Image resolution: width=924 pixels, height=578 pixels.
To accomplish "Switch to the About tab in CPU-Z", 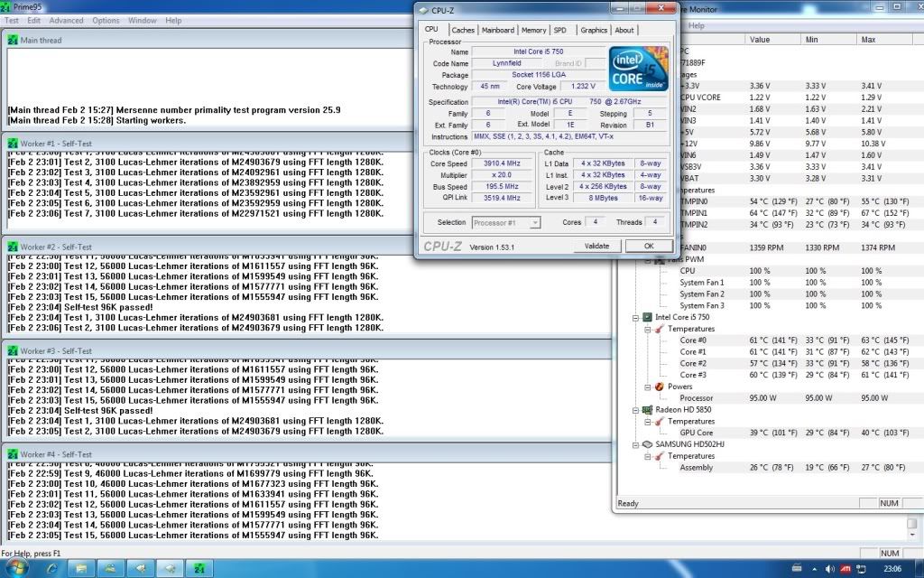I will [624, 30].
